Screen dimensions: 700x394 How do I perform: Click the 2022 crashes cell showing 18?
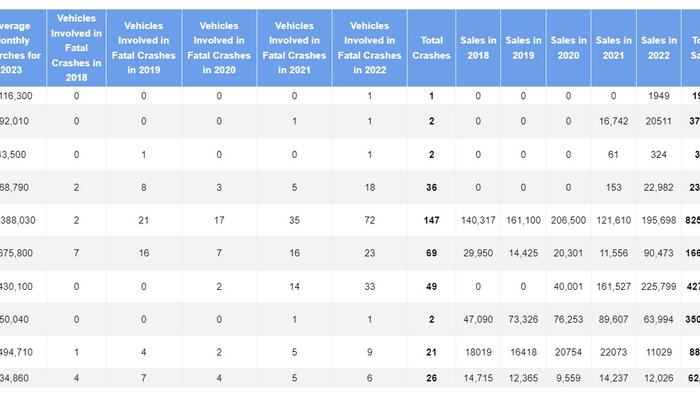point(370,187)
